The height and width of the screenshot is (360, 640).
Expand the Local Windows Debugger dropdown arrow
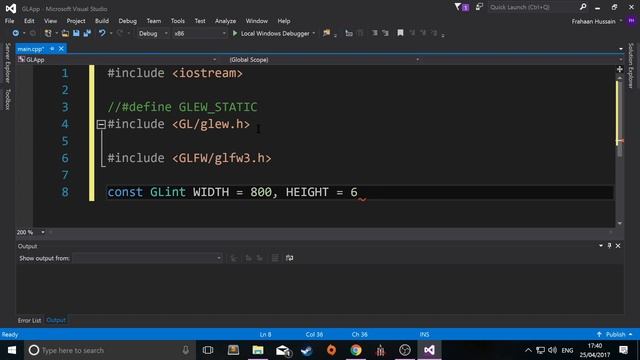pyautogui.click(x=313, y=33)
